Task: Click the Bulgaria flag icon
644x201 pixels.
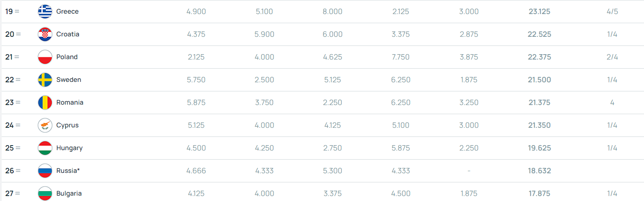Action: [45, 194]
